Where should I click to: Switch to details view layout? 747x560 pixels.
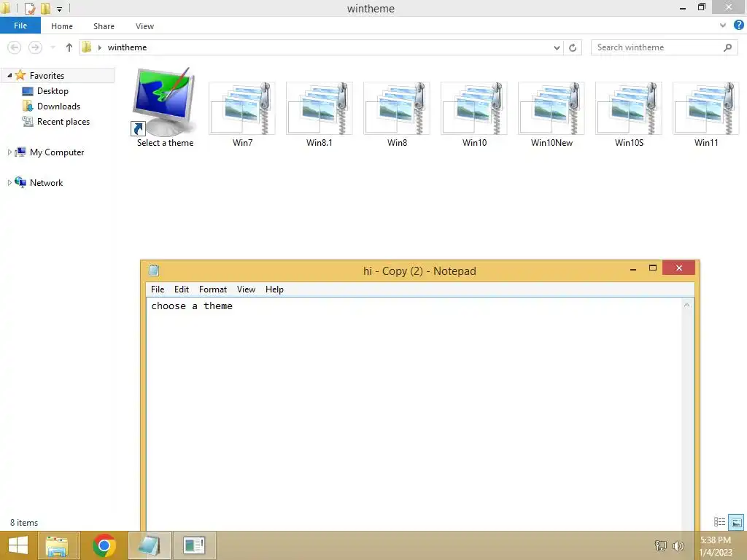(719, 522)
